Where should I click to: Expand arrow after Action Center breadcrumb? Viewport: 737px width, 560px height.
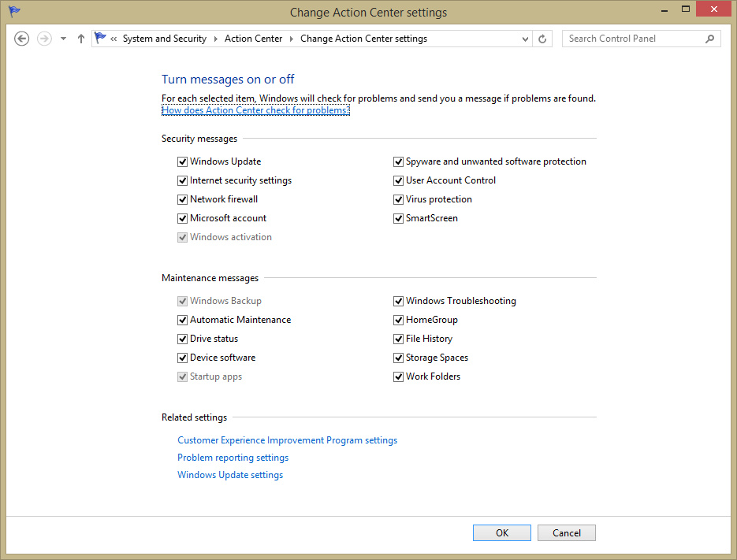click(x=292, y=39)
